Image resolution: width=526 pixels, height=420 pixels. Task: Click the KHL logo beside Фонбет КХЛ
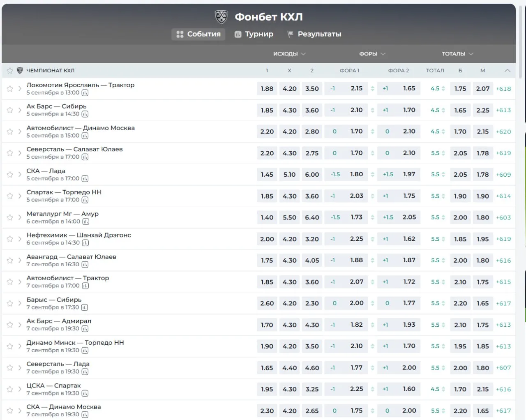221,17
